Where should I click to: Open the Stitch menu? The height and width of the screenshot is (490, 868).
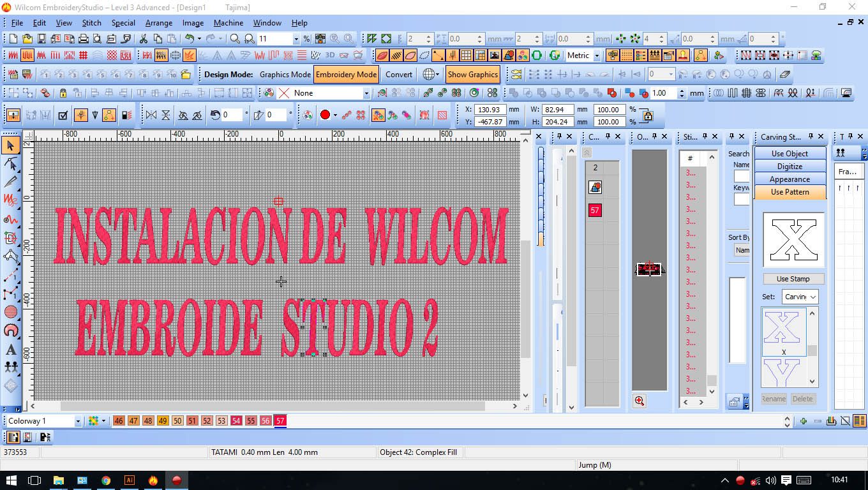pyautogui.click(x=91, y=22)
